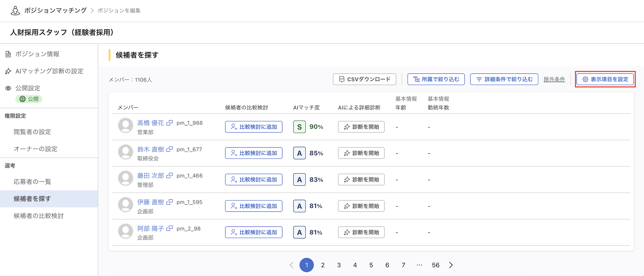Image resolution: width=644 pixels, height=276 pixels.
Task: Click ポジションマッチング breadcrumb
Action: (55, 10)
